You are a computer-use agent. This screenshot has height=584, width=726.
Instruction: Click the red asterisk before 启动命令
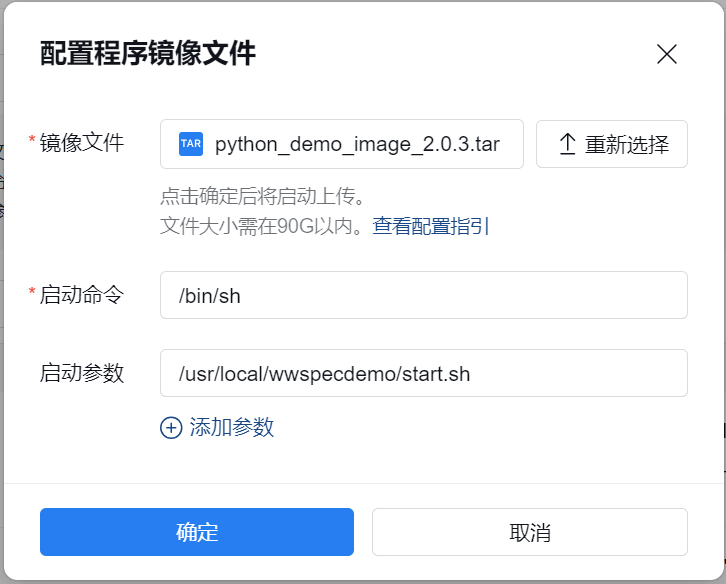[32, 292]
